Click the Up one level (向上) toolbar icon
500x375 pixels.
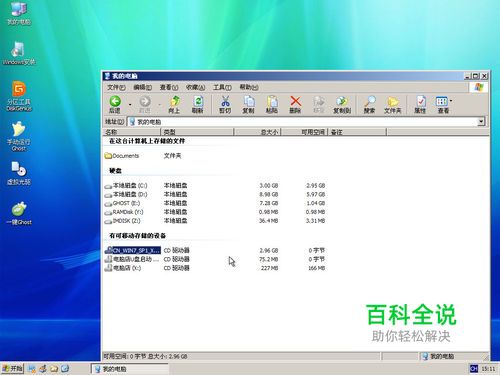click(x=174, y=104)
